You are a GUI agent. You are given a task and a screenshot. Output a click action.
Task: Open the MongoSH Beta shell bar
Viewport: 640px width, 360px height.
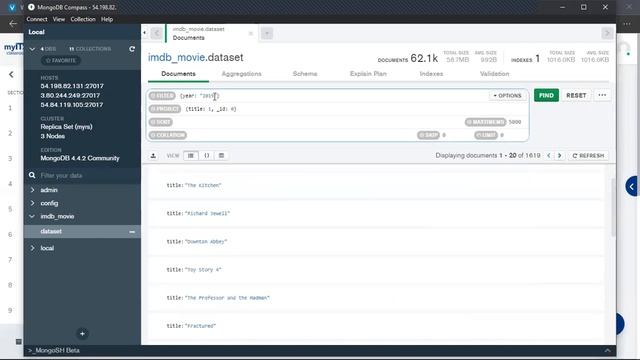(54, 350)
